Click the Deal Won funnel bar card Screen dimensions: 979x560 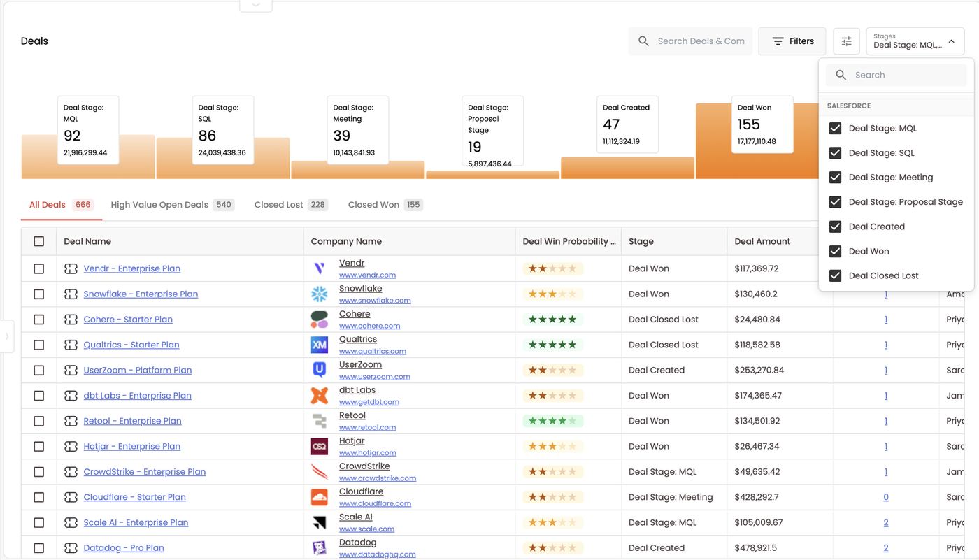762,125
